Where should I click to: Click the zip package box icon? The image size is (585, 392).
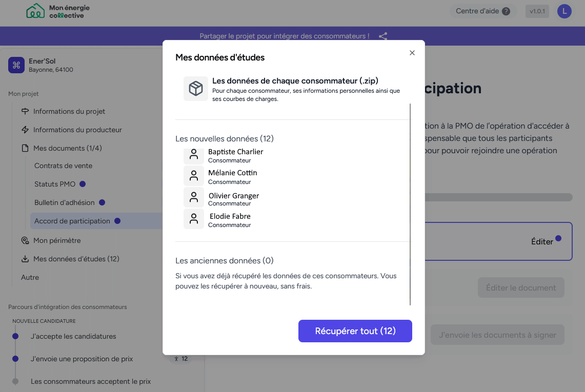click(195, 89)
